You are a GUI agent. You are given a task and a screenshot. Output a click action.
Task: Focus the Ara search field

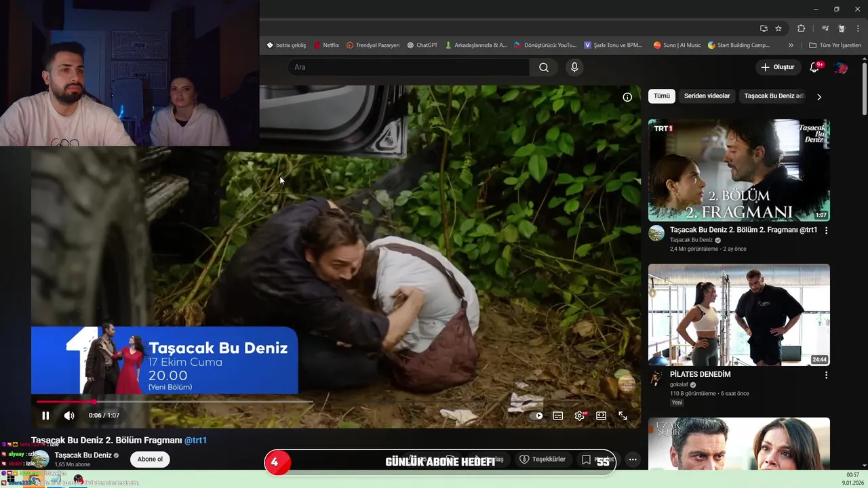point(409,67)
